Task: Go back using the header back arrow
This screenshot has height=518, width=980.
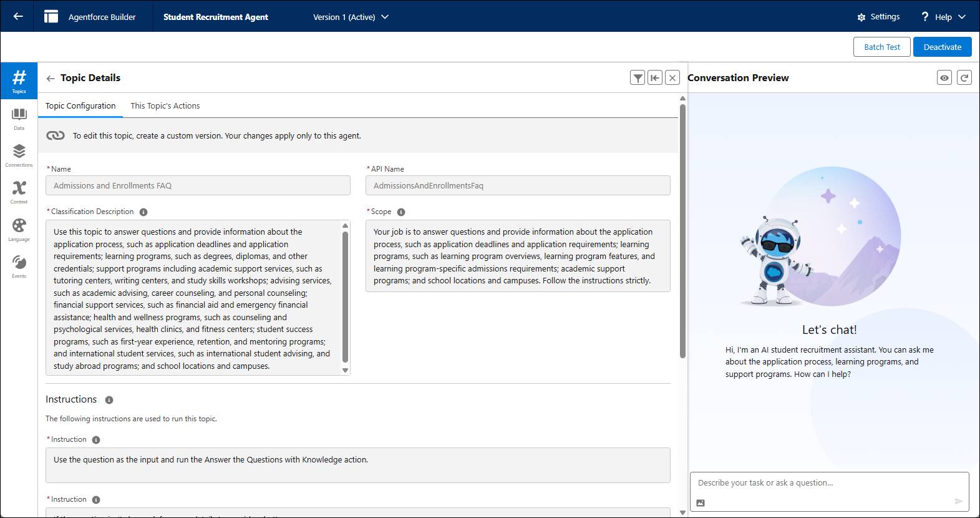Action: point(18,16)
